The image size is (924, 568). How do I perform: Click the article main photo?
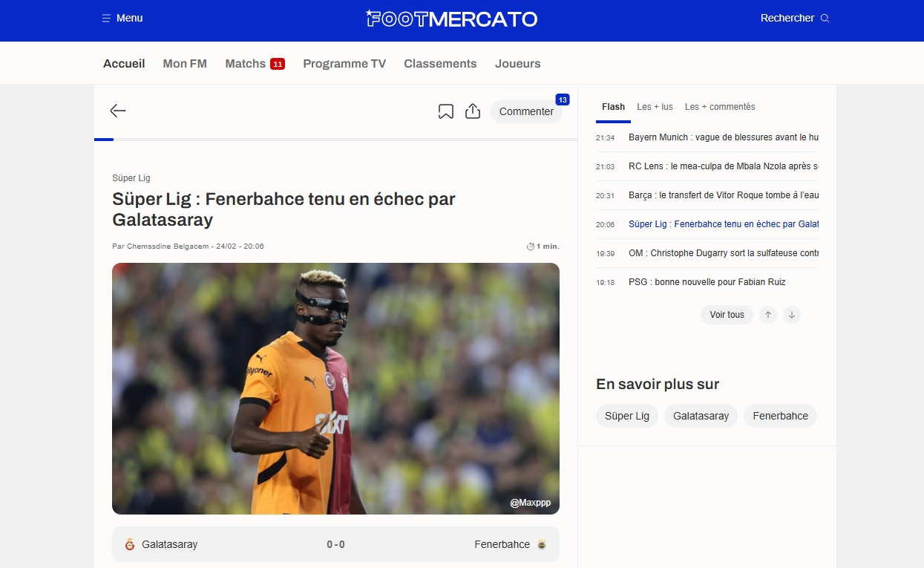tap(335, 388)
